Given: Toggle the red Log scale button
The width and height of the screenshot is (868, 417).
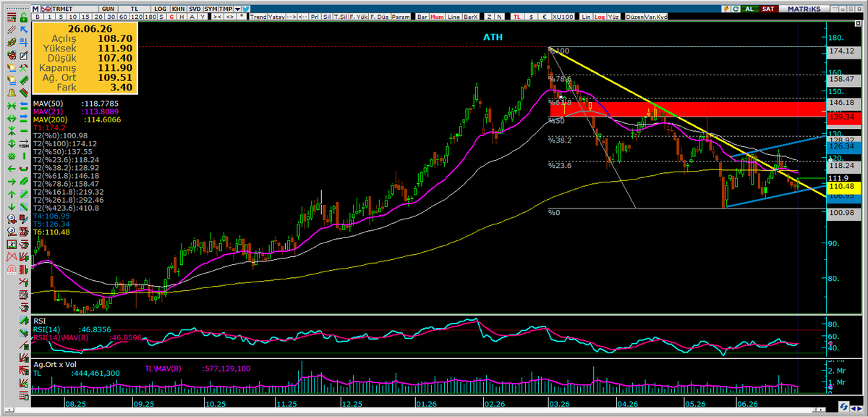Looking at the screenshot, I should click(600, 17).
